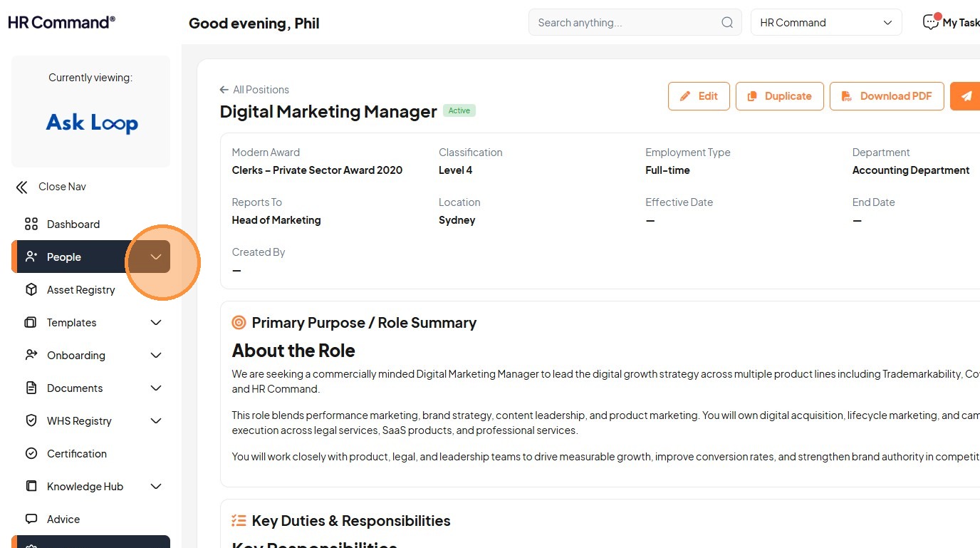Select the Onboarding sidebar item
Screen dimensions: 980x548
point(75,356)
